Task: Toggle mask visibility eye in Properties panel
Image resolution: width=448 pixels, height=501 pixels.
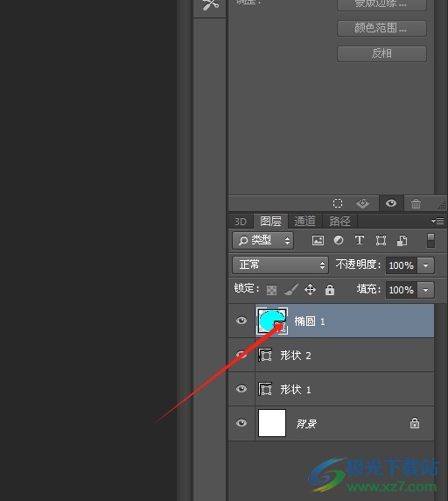Action: (x=391, y=203)
